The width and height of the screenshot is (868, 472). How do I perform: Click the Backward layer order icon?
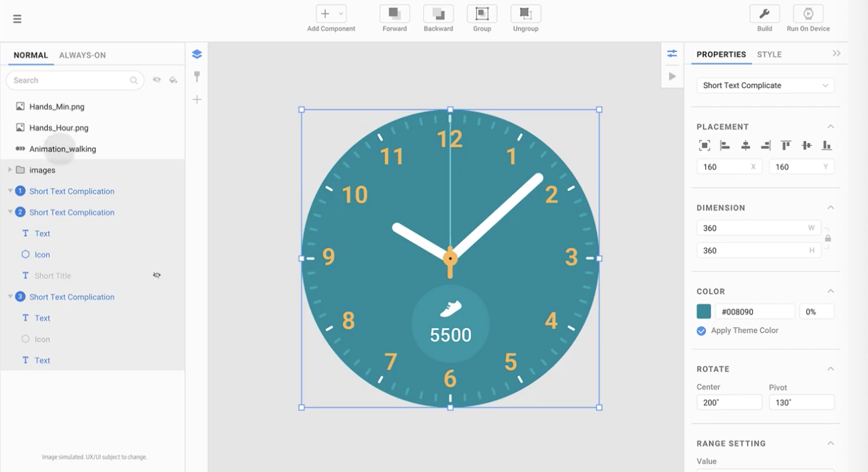click(x=438, y=14)
